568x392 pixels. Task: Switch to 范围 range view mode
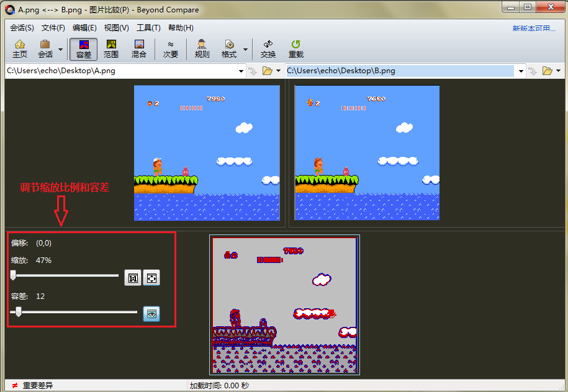[111, 49]
